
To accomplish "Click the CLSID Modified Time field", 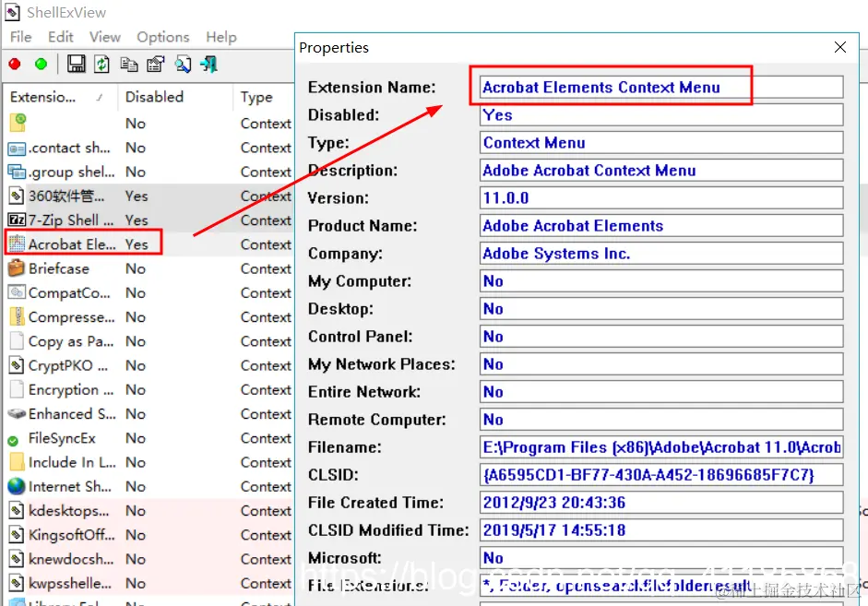I will [x=661, y=530].
